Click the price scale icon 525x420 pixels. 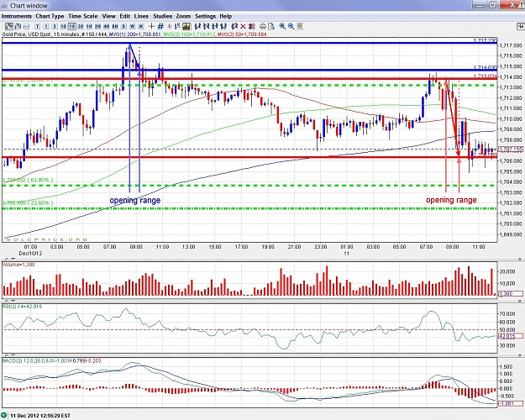coord(178,26)
